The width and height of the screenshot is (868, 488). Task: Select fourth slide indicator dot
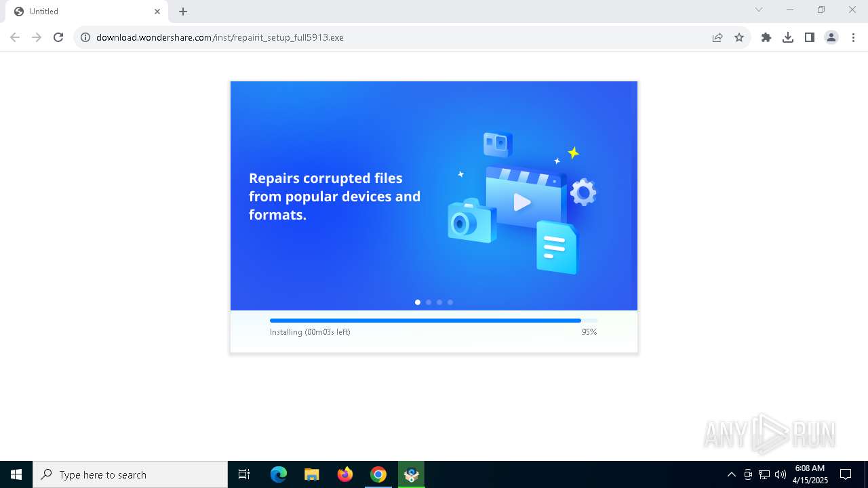click(x=450, y=302)
